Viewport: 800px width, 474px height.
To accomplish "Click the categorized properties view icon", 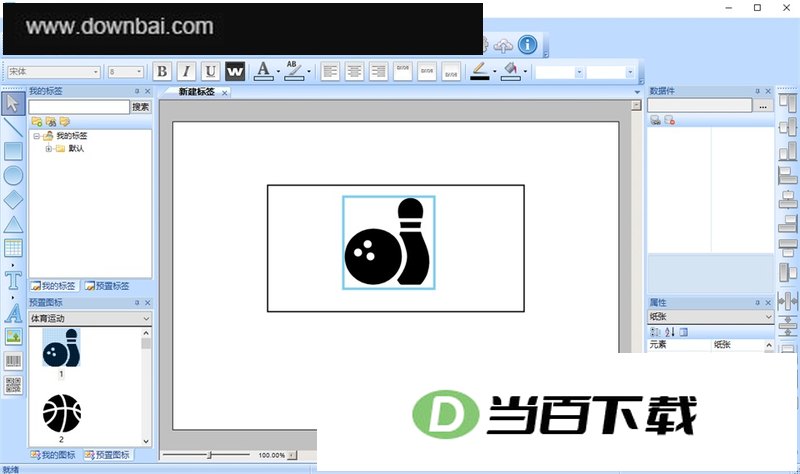I will pos(656,332).
